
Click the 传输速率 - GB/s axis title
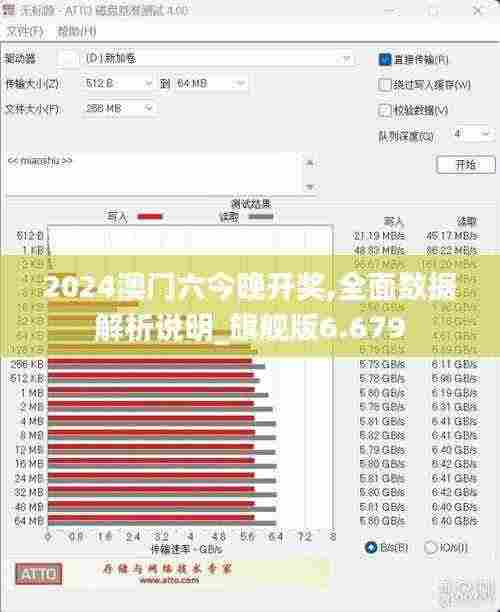[x=187, y=550]
